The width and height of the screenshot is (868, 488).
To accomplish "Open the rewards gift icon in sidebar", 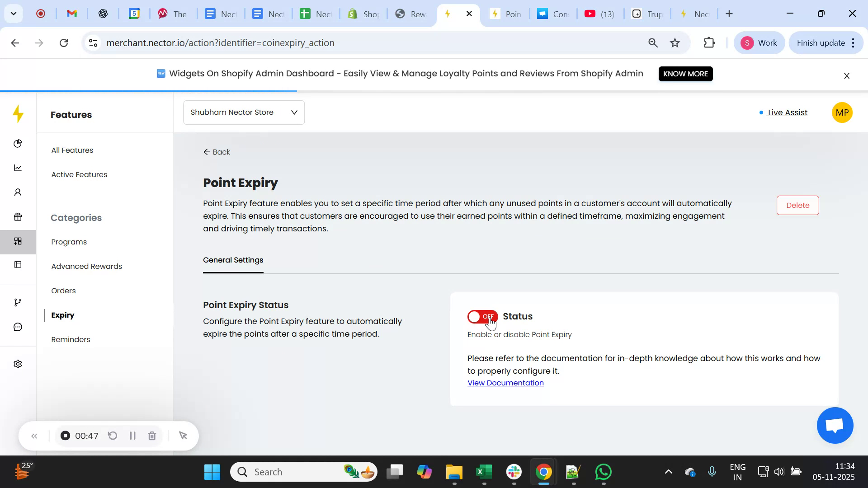I will 18,217.
